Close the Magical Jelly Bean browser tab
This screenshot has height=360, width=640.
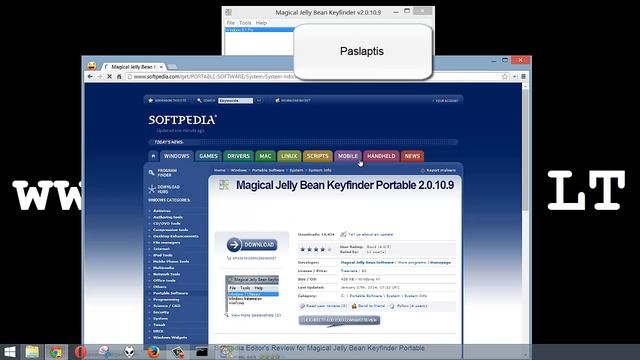(x=161, y=67)
